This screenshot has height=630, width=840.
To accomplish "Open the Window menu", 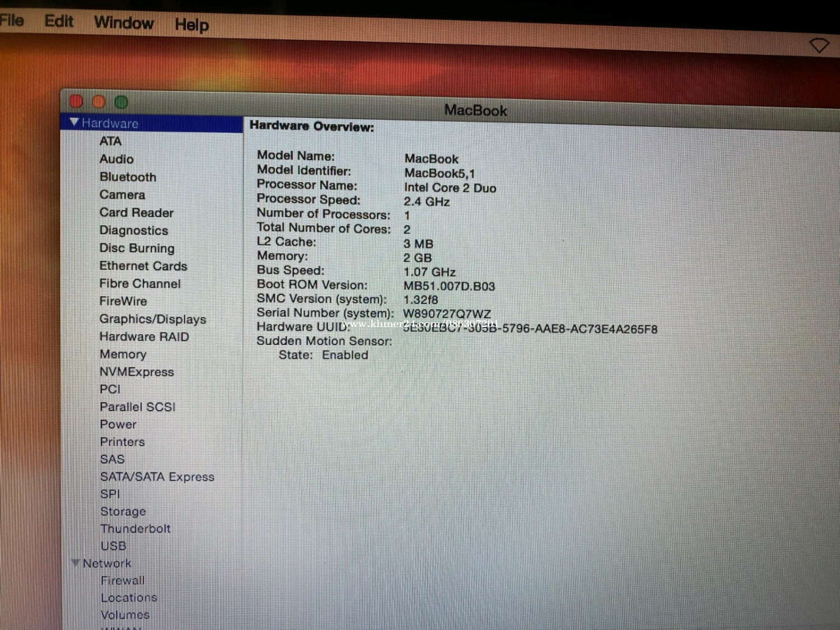I will [x=124, y=23].
